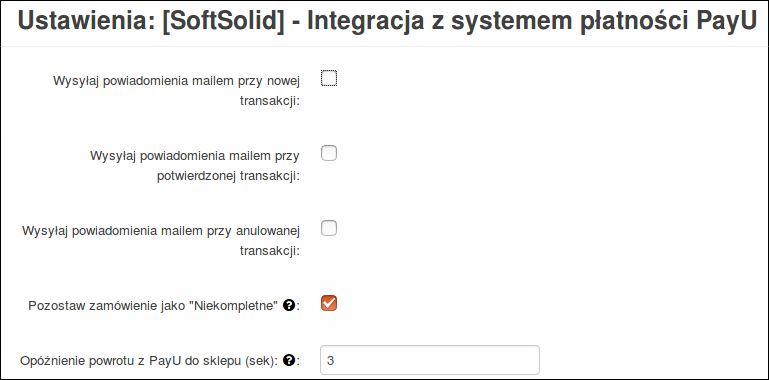
Task: Place cursor at right end of delay textbox
Action: [x=532, y=360]
